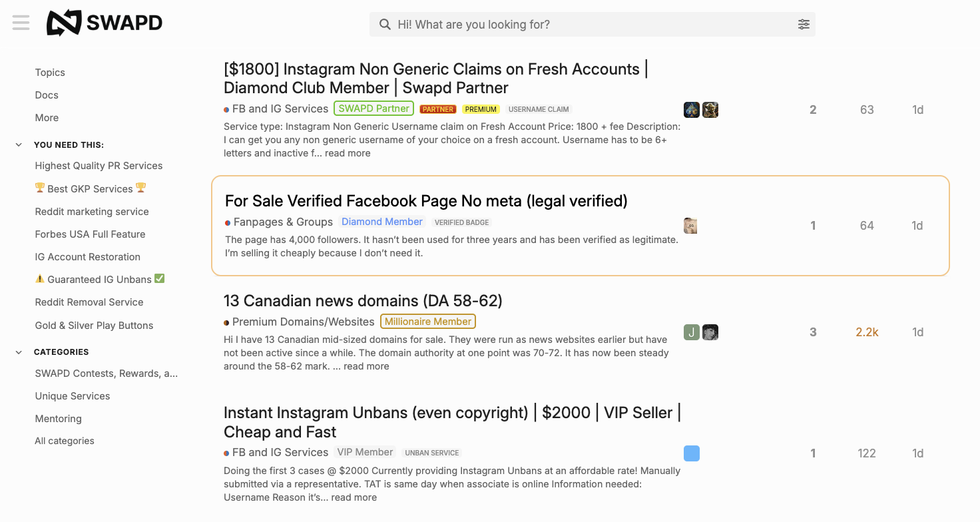
Task: Expand the More sidebar item
Action: click(47, 118)
